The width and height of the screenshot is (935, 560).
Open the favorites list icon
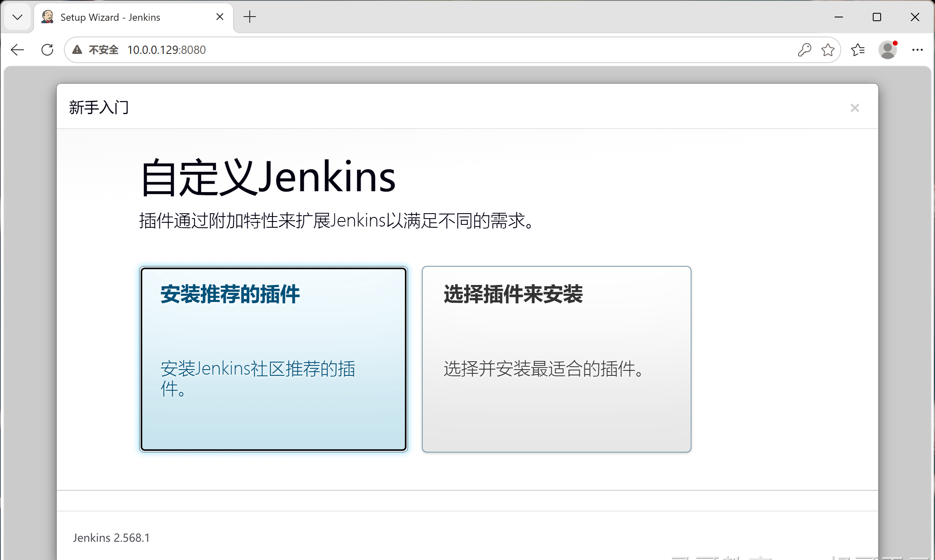858,50
